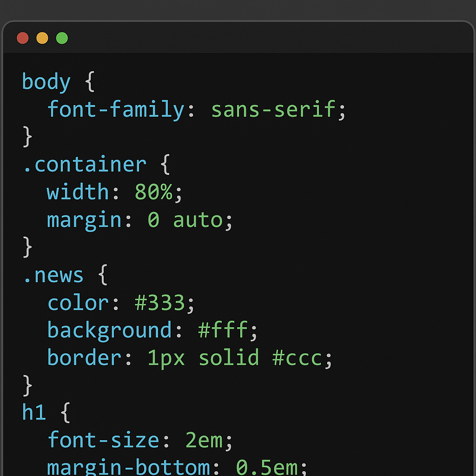This screenshot has width=476, height=476.
Task: Click the margin-bottom property
Action: 128,468
